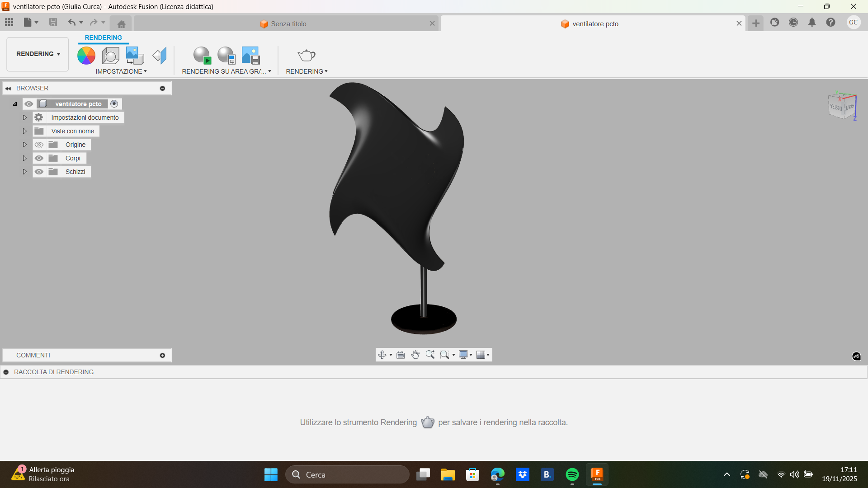Open the RENDERING workspace dropdown
The height and width of the screenshot is (488, 868).
click(x=37, y=54)
